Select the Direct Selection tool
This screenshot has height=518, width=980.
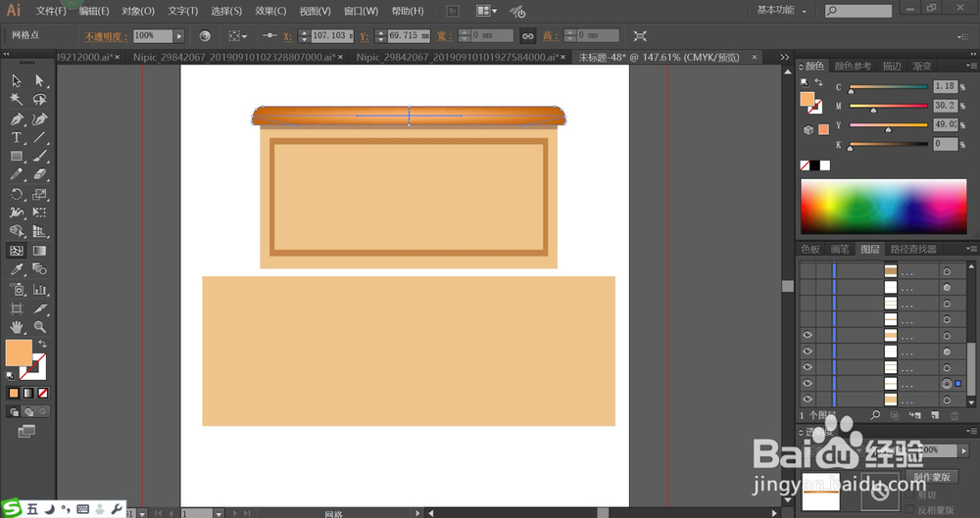click(x=39, y=80)
